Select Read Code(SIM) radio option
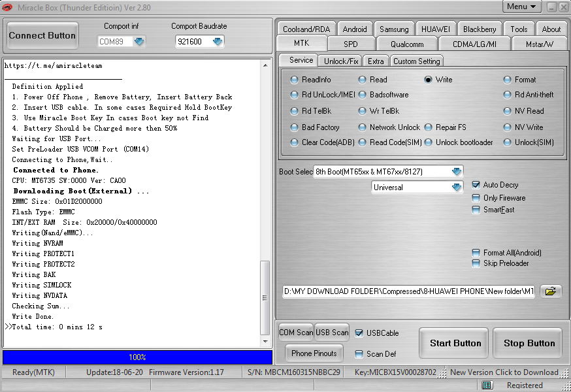Screen dimensions: 571x392 coord(362,142)
